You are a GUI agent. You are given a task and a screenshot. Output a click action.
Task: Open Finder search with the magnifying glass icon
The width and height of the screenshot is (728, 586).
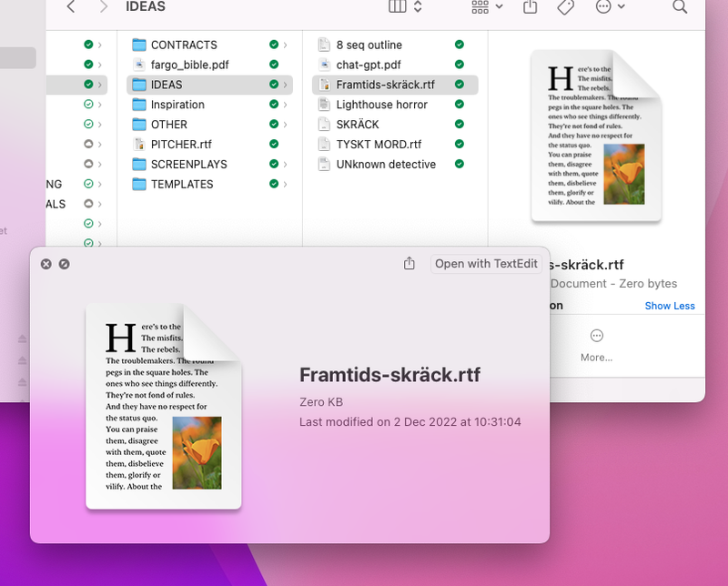coord(680,7)
